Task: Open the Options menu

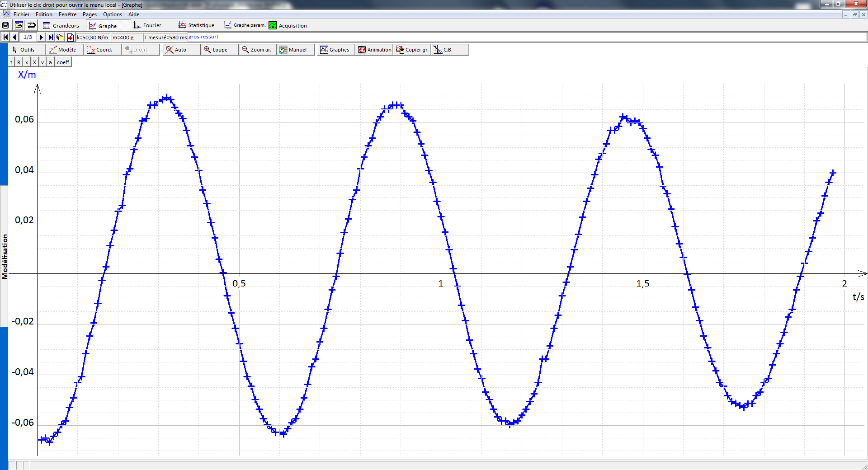Action: pyautogui.click(x=113, y=14)
